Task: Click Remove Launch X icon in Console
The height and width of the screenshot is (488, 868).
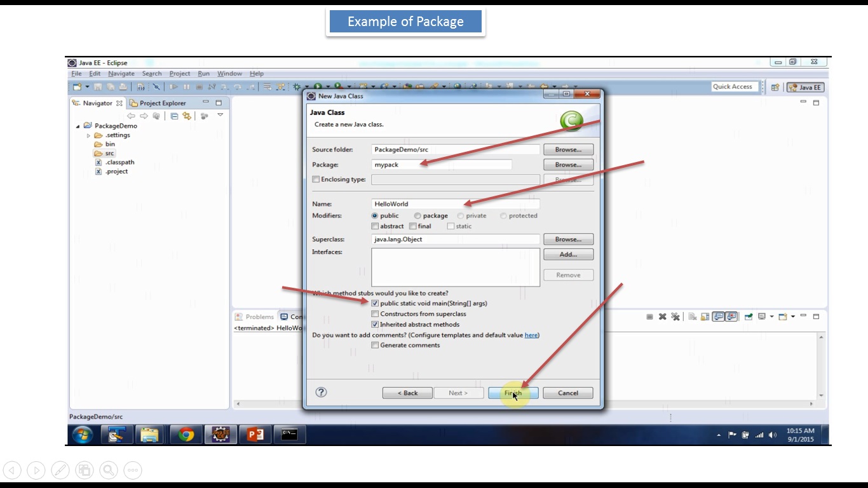Action: (662, 316)
